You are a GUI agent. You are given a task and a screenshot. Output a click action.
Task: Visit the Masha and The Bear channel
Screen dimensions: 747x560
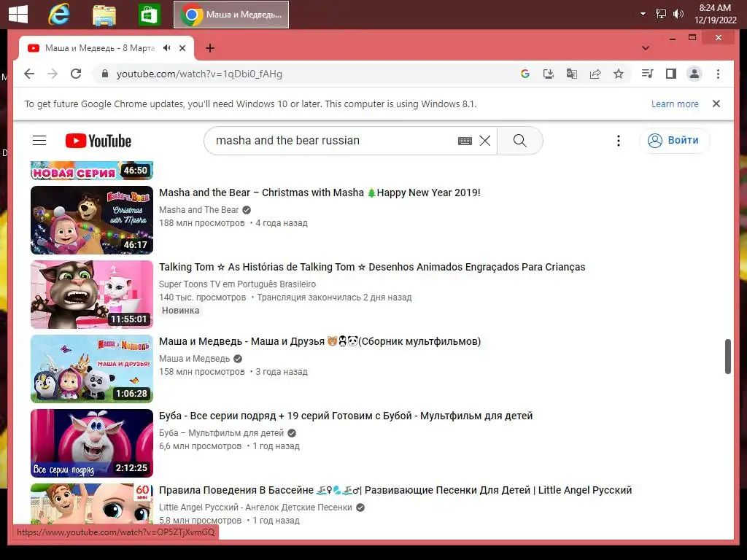click(198, 210)
